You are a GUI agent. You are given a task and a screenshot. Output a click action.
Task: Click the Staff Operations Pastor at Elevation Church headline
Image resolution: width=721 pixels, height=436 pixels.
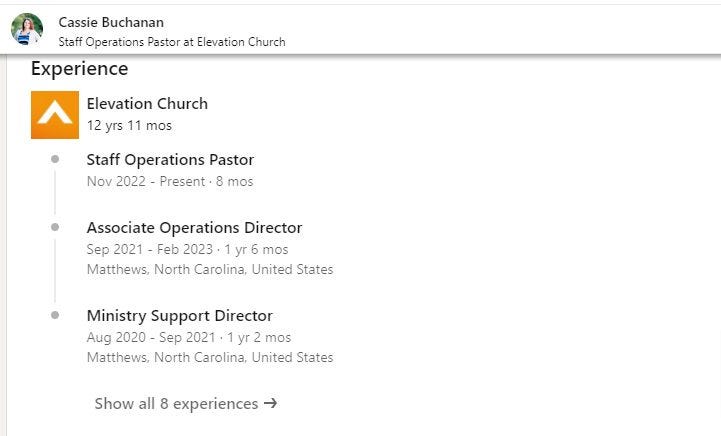click(x=172, y=42)
